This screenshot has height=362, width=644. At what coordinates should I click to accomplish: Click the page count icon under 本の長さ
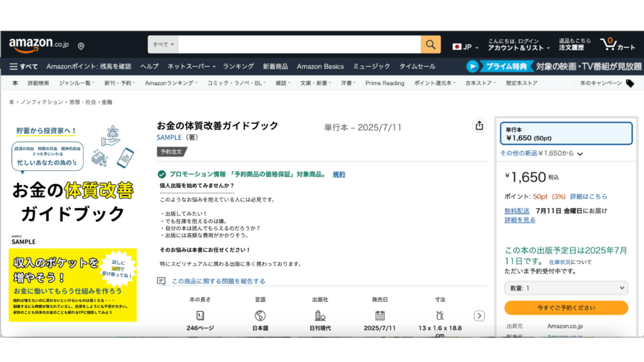click(x=200, y=315)
